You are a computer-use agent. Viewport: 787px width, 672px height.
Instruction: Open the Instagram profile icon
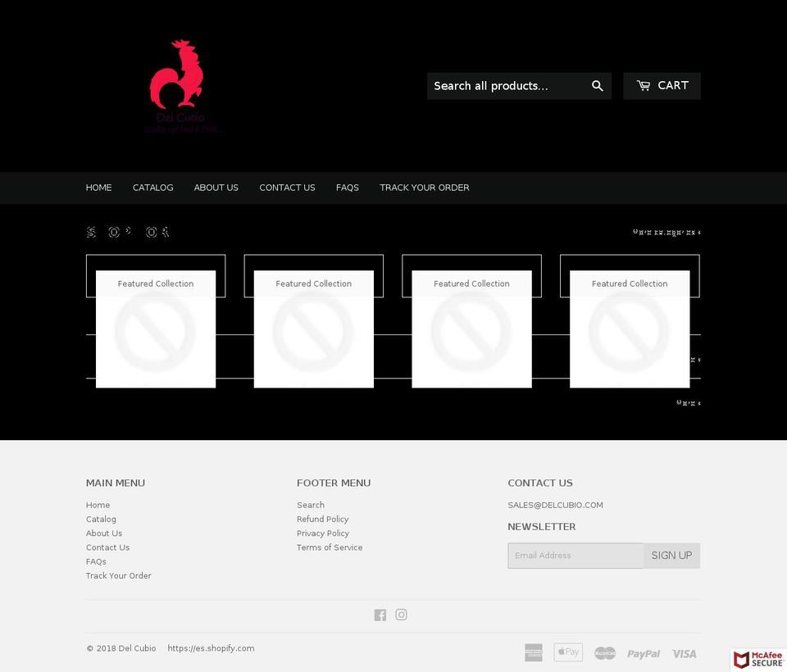click(x=401, y=615)
